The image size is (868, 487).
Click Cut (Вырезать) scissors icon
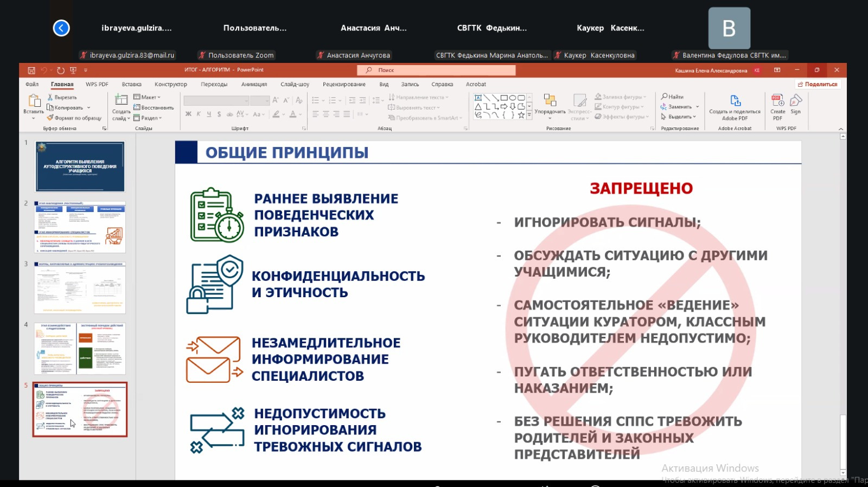50,97
